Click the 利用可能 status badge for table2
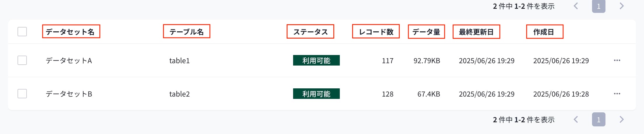Screen dimensions: 644x134 point(316,94)
